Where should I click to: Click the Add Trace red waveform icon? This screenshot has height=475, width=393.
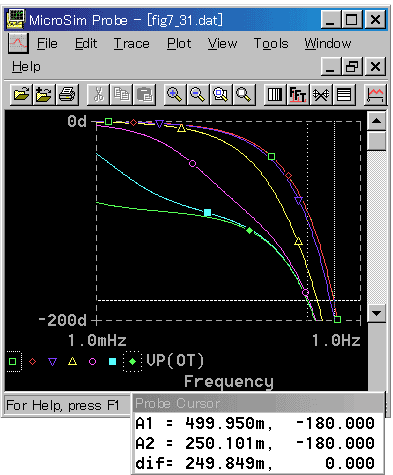(x=375, y=95)
